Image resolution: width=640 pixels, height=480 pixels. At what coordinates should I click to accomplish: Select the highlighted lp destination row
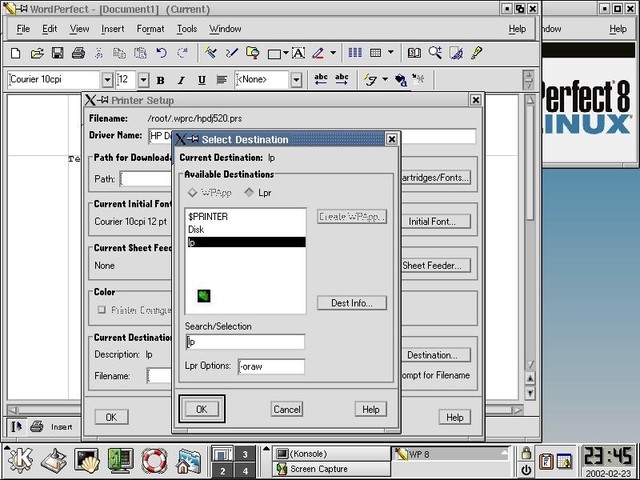point(246,242)
